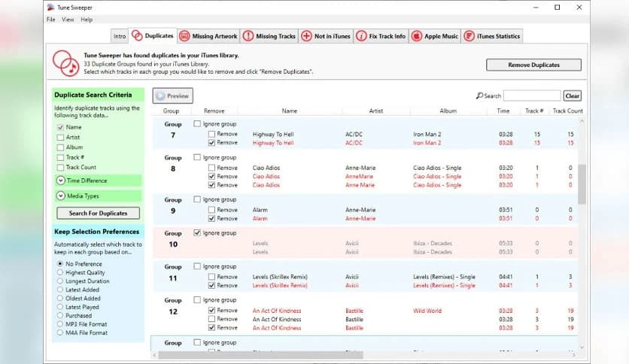Uncheck Ignore group for Group 10
Screen dimensions: 629x364
tap(197, 233)
